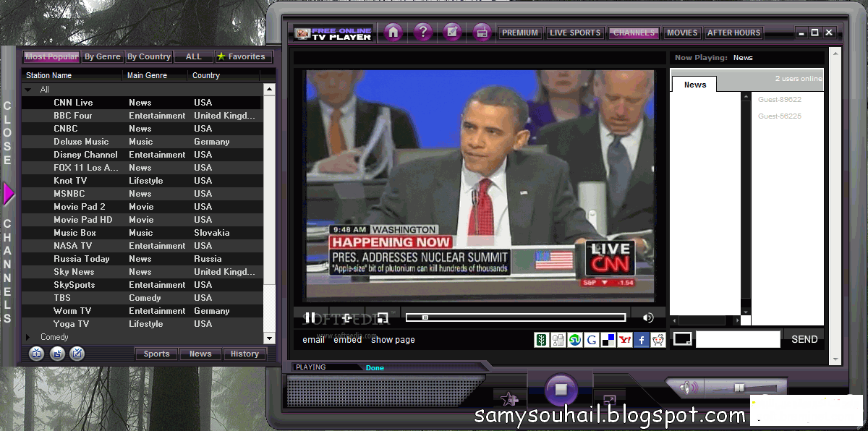
Task: Click the chat message input field
Action: coord(738,339)
